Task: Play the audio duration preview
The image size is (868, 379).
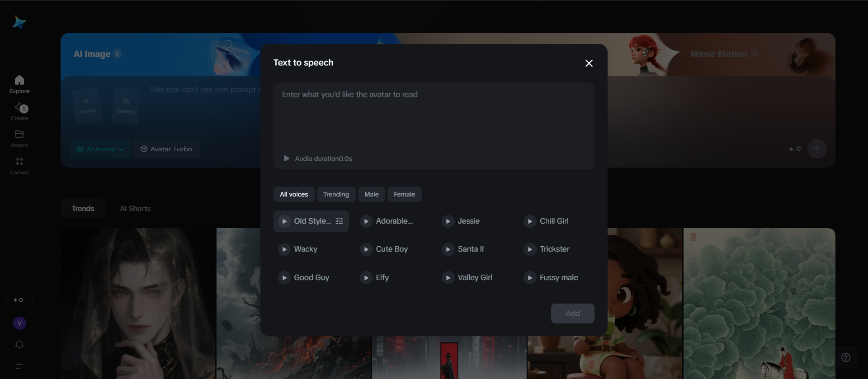Action: tap(286, 159)
